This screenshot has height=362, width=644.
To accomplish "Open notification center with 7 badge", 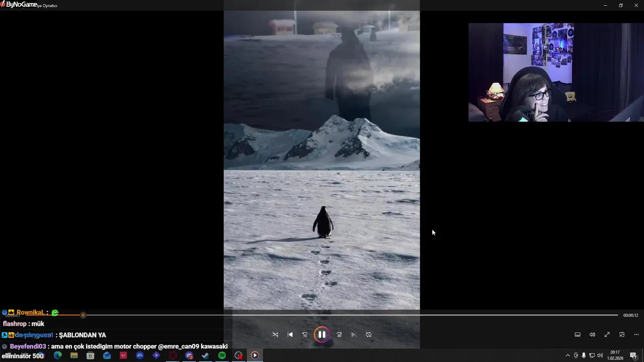I will (x=633, y=355).
